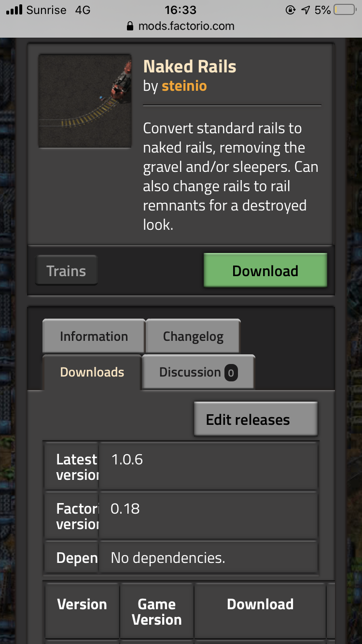Tap the mods.factorio.com address bar

tap(181, 26)
